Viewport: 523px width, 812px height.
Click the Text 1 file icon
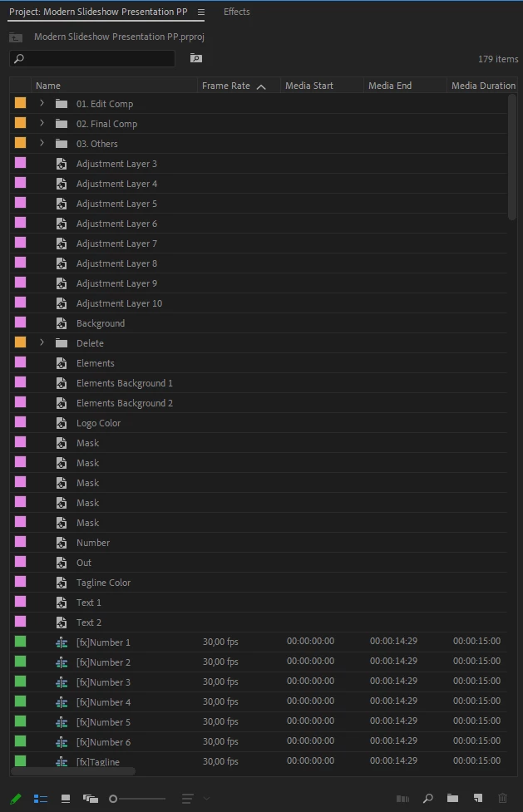tap(62, 603)
